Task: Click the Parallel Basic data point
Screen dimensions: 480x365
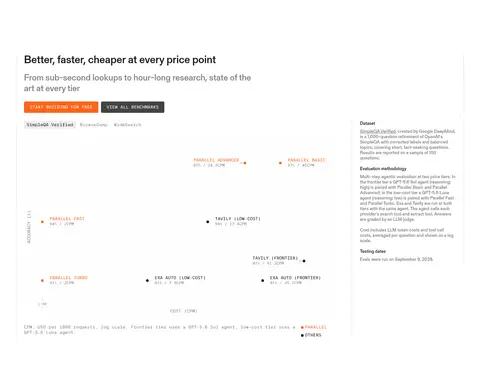Action: click(x=280, y=163)
